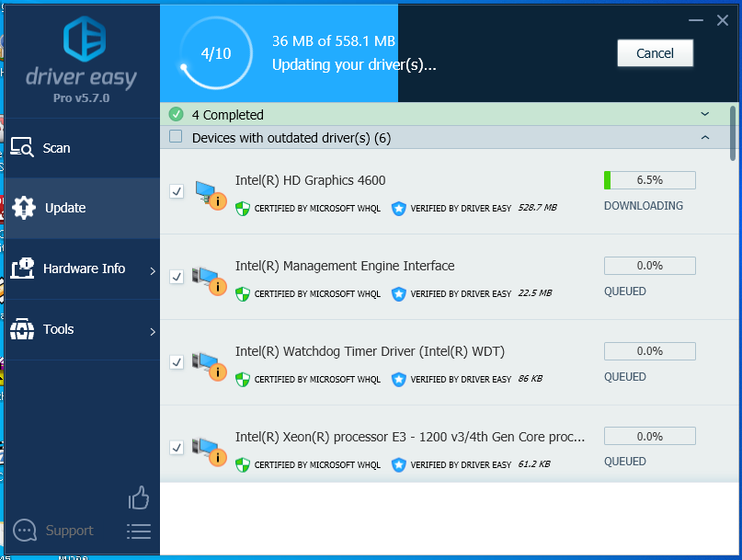Click 'Devices with outdated driver(s) (6)' text
Screen dimensions: 742x560
pos(291,138)
